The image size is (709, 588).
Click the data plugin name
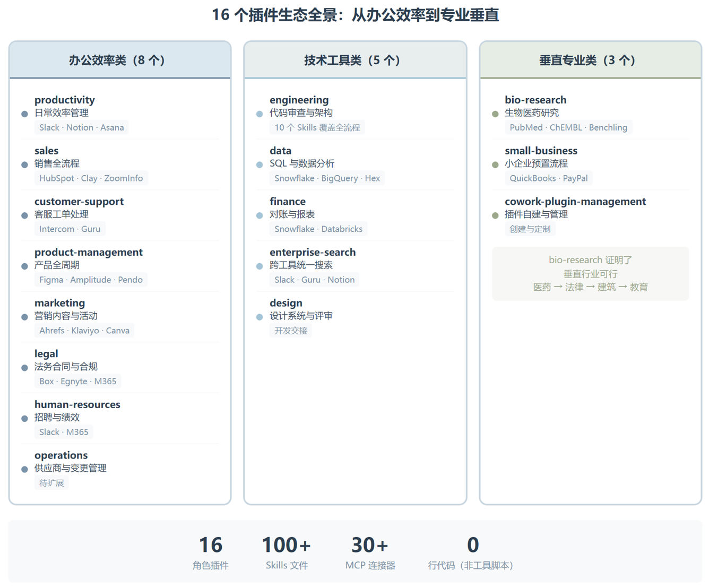pyautogui.click(x=281, y=151)
